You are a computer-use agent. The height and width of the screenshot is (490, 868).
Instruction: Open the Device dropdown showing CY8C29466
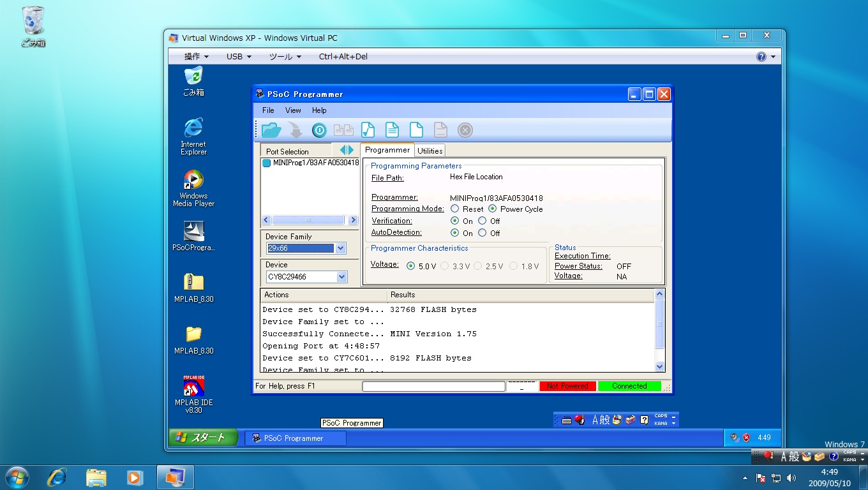[x=341, y=277]
